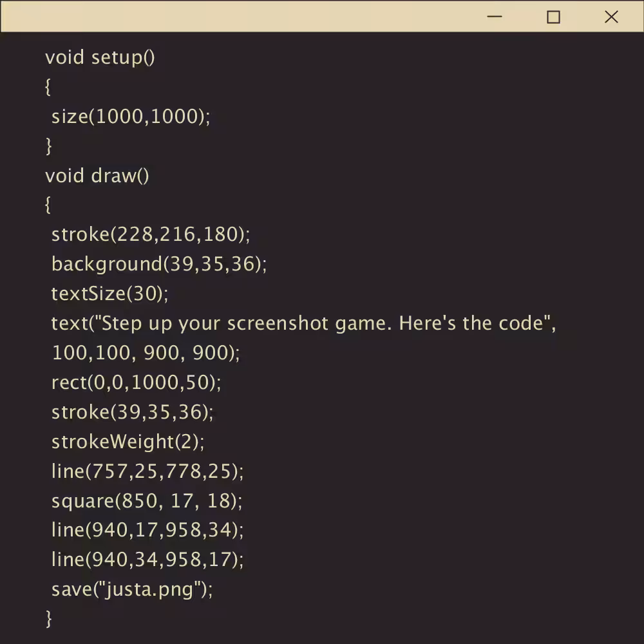
Task: Maximize the window using the square icon
Action: (x=553, y=17)
